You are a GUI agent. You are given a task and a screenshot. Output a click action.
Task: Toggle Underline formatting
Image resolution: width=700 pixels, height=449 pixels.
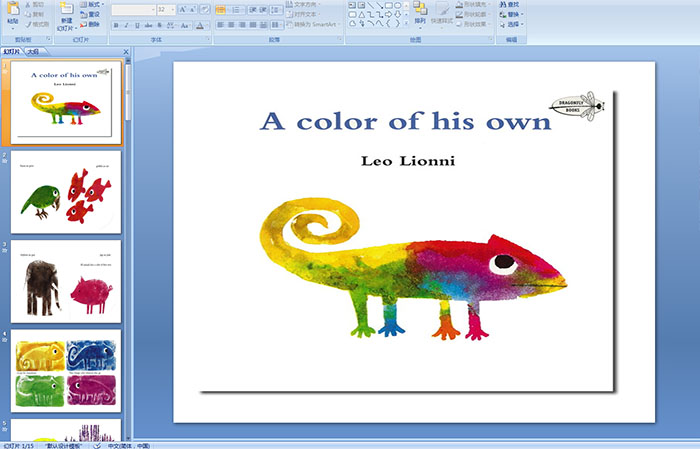pos(137,25)
